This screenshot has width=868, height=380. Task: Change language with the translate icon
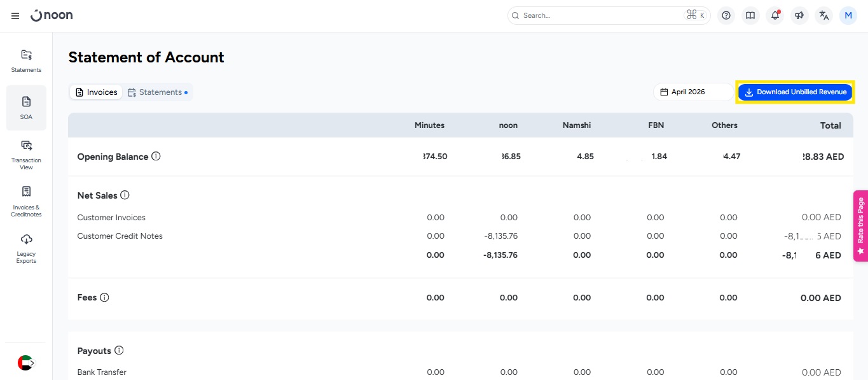pyautogui.click(x=824, y=16)
